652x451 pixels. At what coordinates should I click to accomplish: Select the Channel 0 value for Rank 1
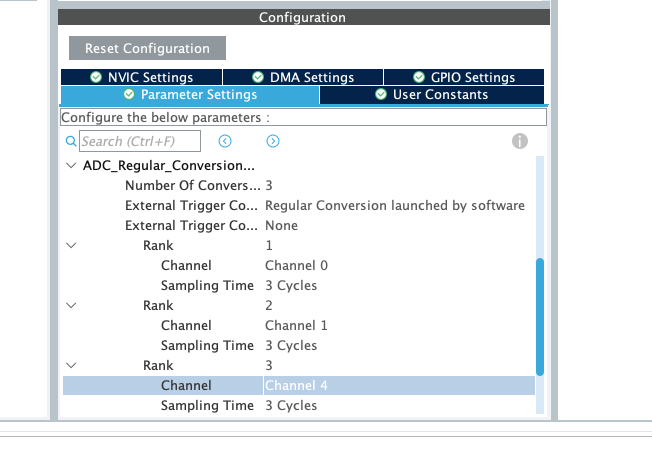click(296, 266)
